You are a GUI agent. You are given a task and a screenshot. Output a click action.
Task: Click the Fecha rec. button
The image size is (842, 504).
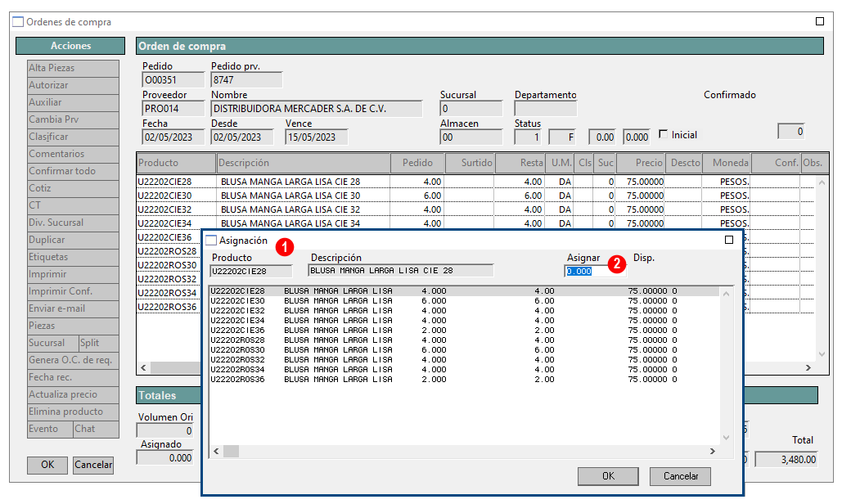[73, 377]
